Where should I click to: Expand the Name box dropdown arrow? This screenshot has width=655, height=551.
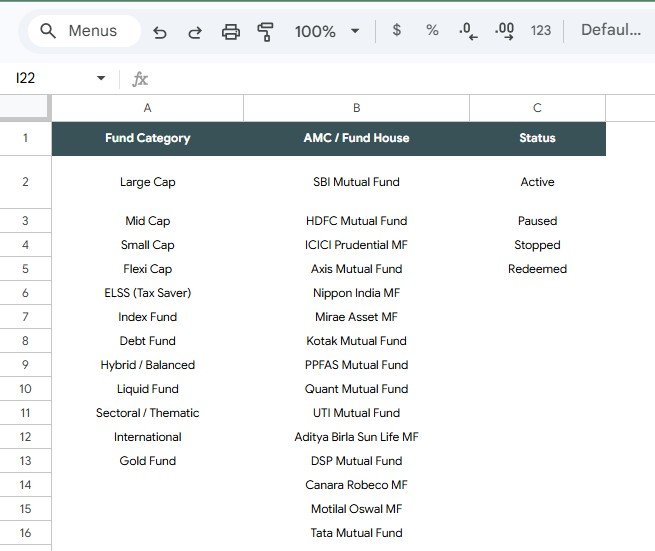coord(101,78)
